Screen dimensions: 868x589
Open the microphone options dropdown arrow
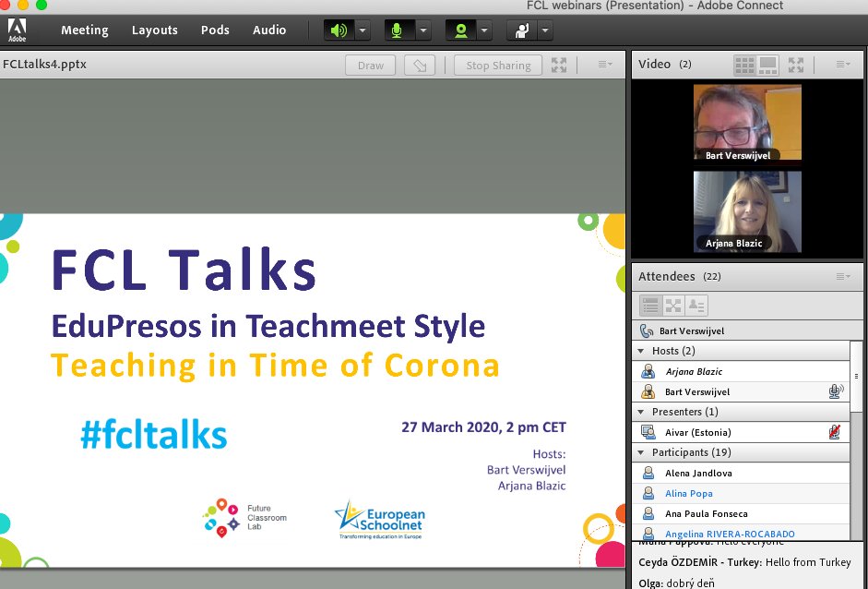pos(422,30)
